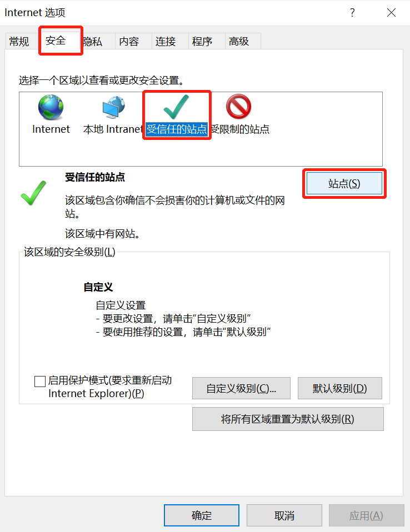The width and height of the screenshot is (410, 532).
Task: Select the 安全 tab
Action: tap(56, 41)
